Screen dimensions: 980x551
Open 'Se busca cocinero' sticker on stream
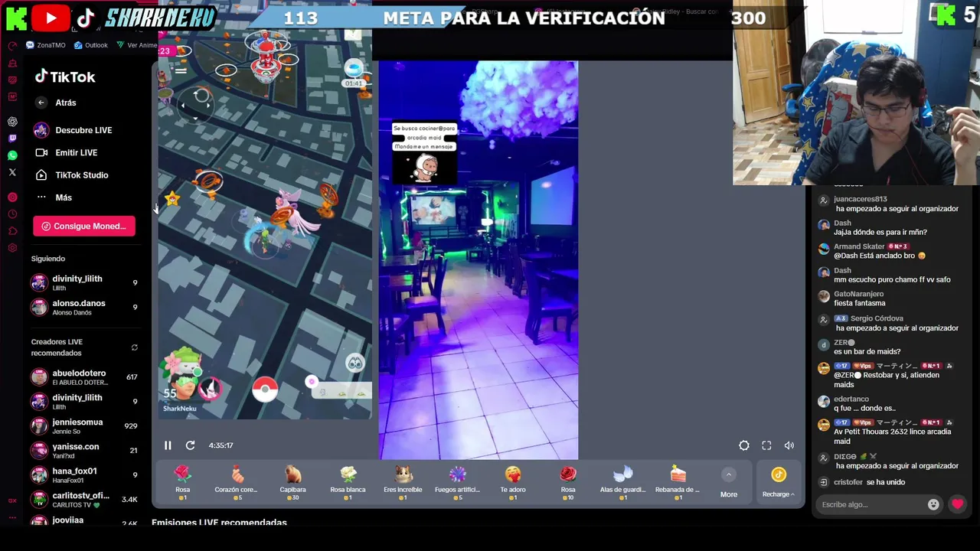(x=424, y=152)
